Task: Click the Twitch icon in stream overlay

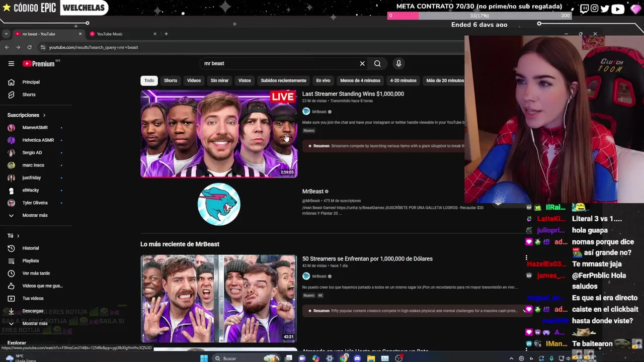Action: (x=584, y=9)
